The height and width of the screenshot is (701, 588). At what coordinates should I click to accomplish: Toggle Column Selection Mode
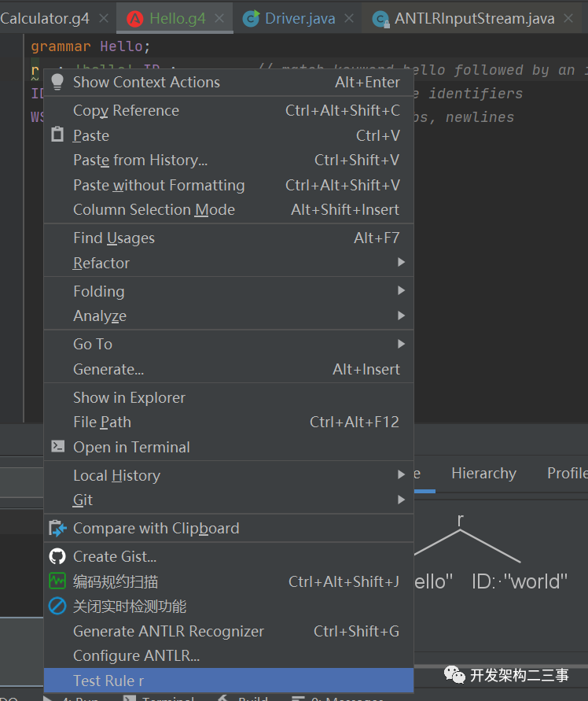point(153,209)
